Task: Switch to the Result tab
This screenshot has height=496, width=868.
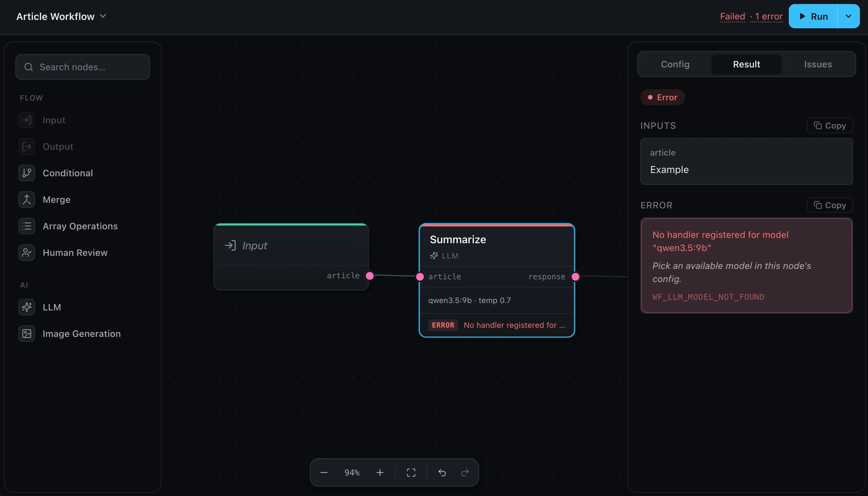Action: click(x=747, y=64)
